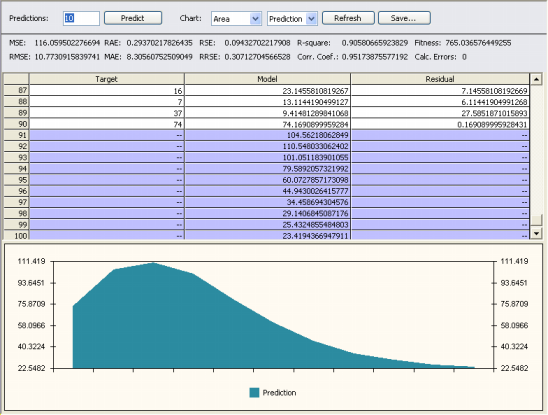This screenshot has width=548, height=415.
Task: Click Model cell 23.4194366947911
Action: [267, 235]
